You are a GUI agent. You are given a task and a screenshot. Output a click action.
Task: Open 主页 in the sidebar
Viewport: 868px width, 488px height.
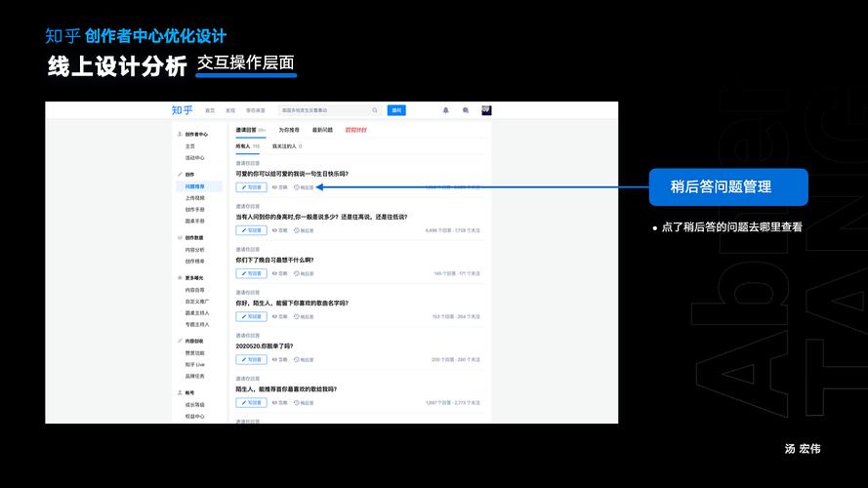pyautogui.click(x=189, y=146)
